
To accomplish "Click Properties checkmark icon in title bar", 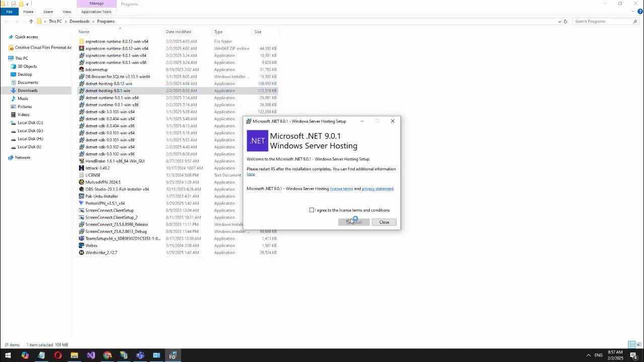I will pyautogui.click(x=14, y=4).
